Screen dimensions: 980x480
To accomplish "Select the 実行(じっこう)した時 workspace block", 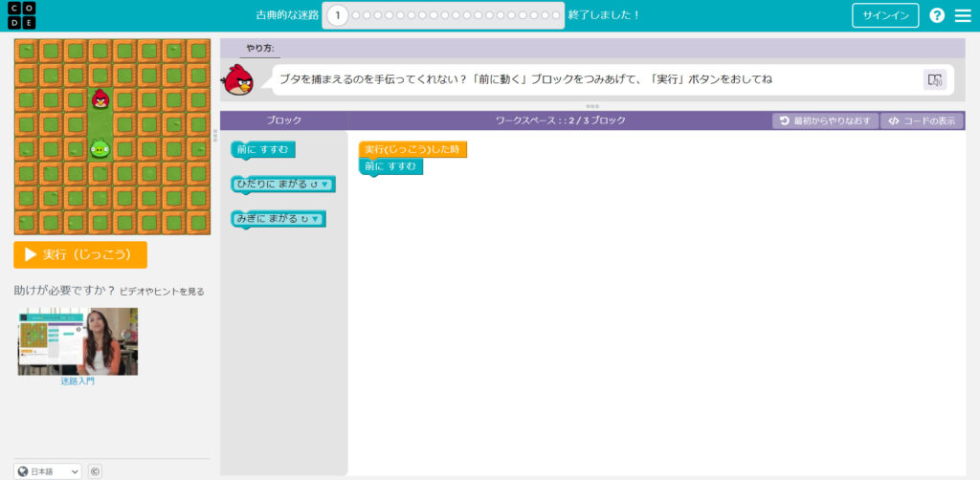I will 412,150.
